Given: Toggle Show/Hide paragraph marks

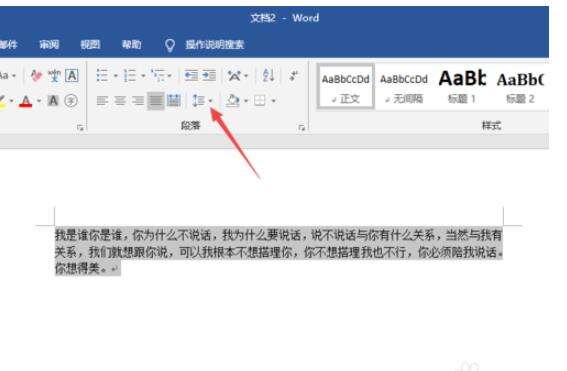Looking at the screenshot, I should (x=294, y=76).
